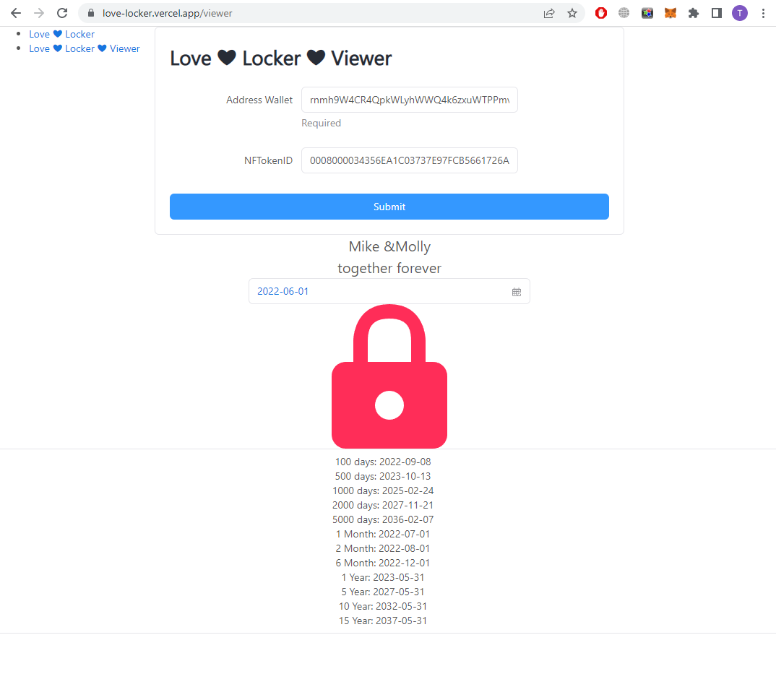Click the URL in the address bar

pyautogui.click(x=168, y=13)
